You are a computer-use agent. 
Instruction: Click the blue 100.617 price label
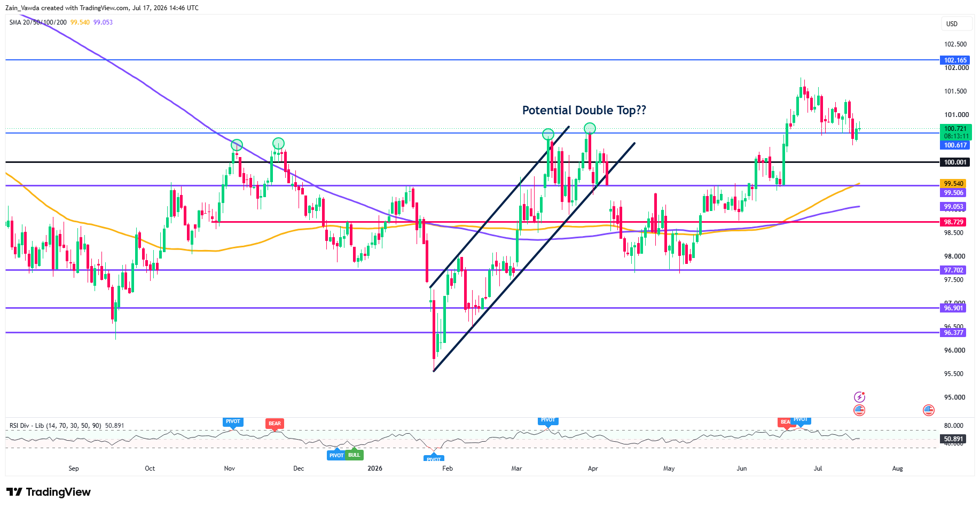pyautogui.click(x=955, y=145)
